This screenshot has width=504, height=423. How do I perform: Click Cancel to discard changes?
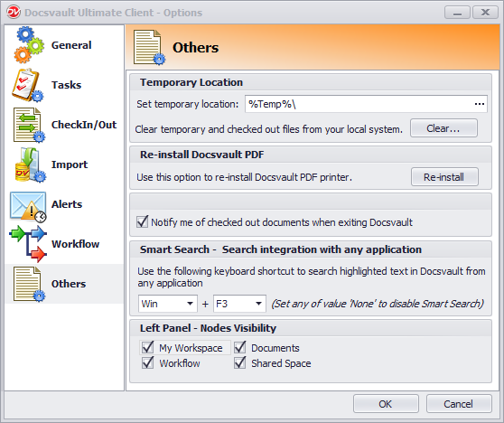[459, 404]
